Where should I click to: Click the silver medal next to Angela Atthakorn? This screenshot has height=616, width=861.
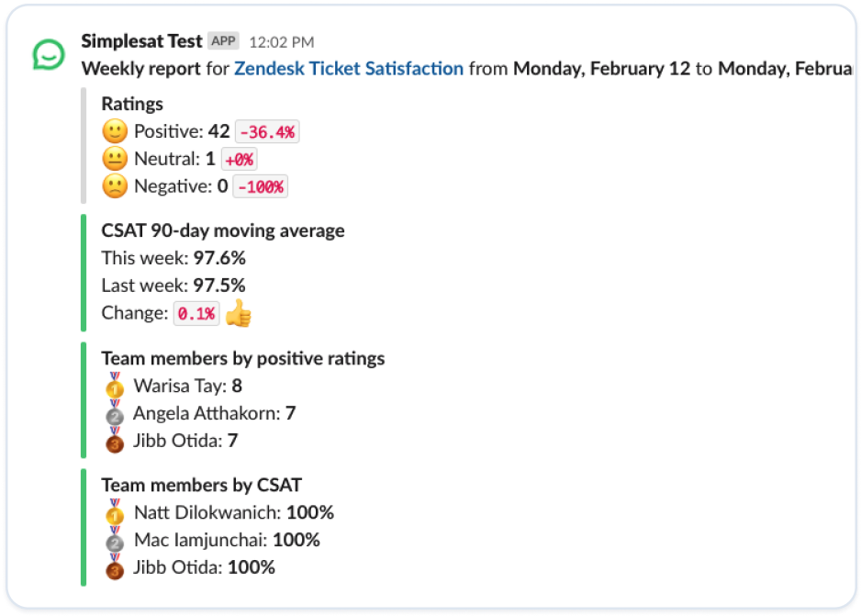click(115, 412)
